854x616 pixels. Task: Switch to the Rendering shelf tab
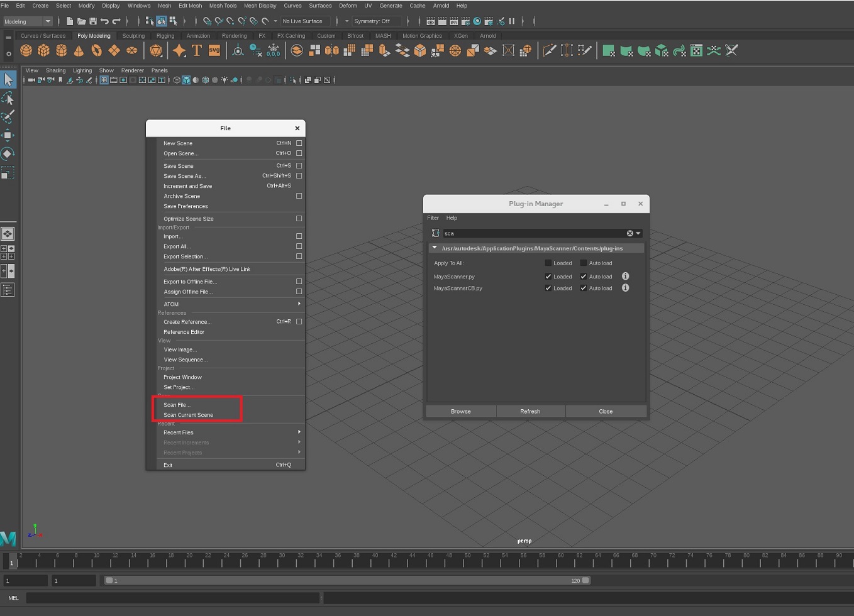[234, 36]
